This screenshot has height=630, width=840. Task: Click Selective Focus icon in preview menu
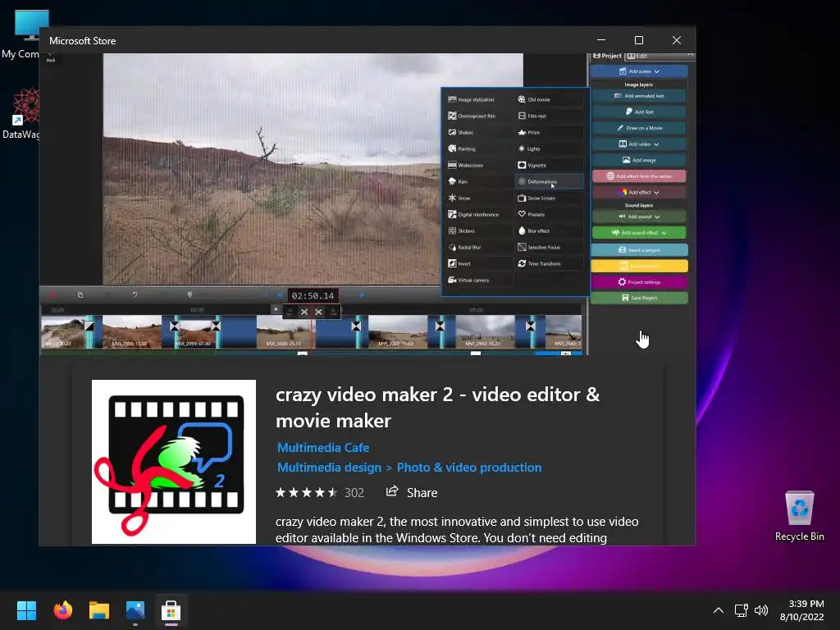pos(522,248)
